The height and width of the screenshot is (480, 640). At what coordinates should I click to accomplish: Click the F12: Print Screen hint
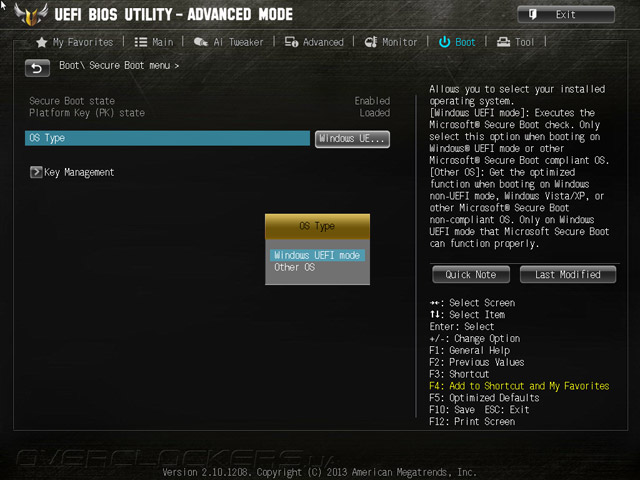(472, 421)
